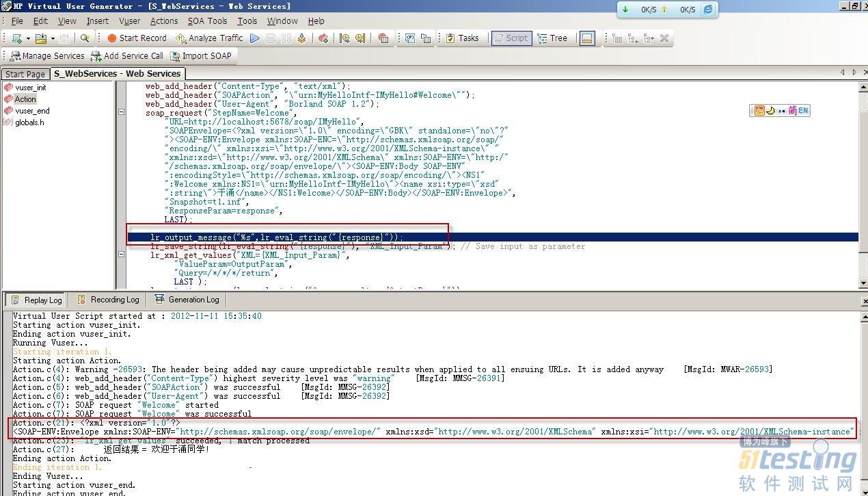This screenshot has width=868, height=496.
Task: Collapse the lr_xml_get_values code block
Action: point(121,254)
